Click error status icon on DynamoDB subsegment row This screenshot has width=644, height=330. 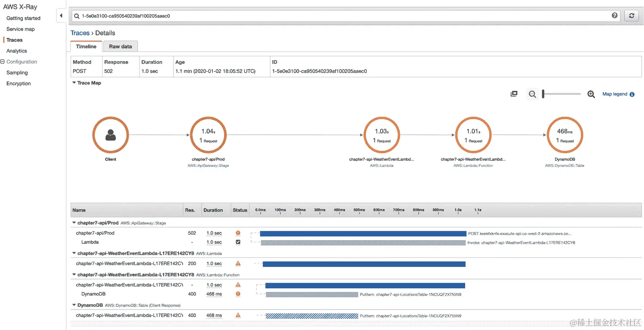(238, 294)
